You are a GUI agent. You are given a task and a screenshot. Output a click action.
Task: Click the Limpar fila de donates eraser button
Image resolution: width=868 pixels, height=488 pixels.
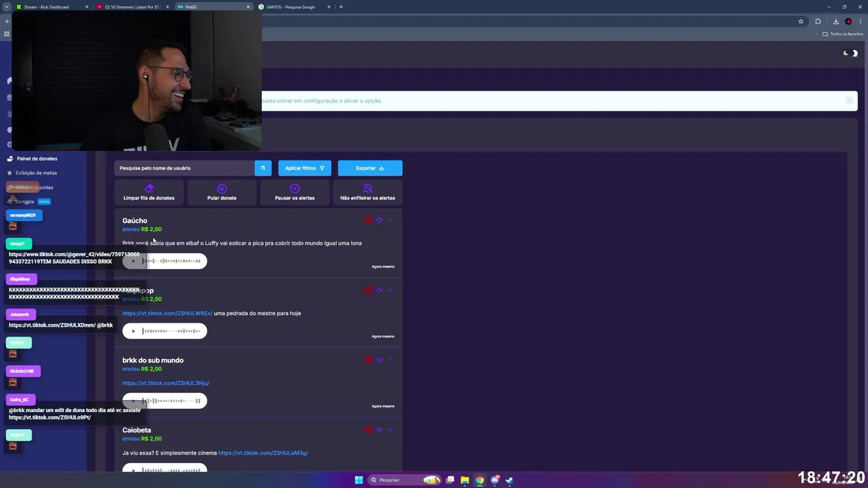pyautogui.click(x=149, y=192)
